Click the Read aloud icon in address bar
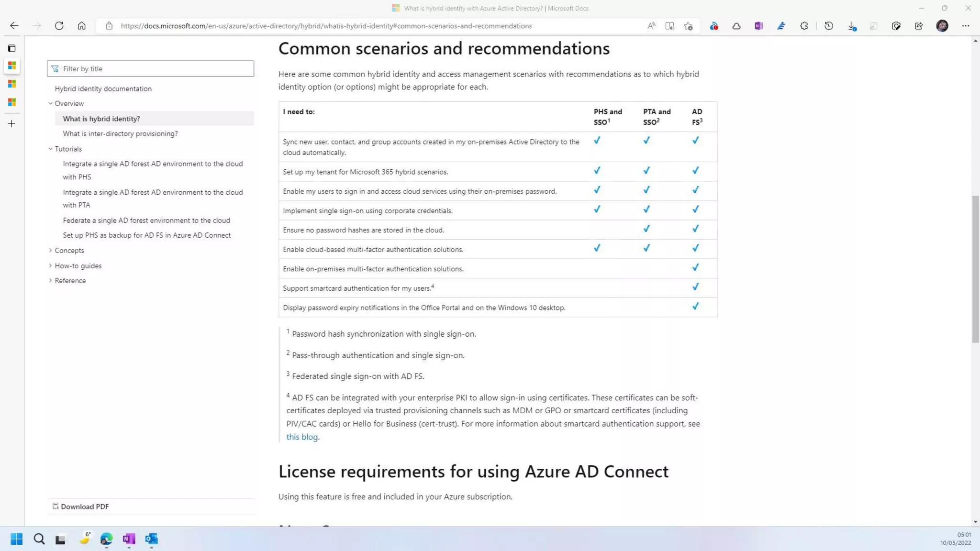Image resolution: width=980 pixels, height=551 pixels. (x=651, y=26)
